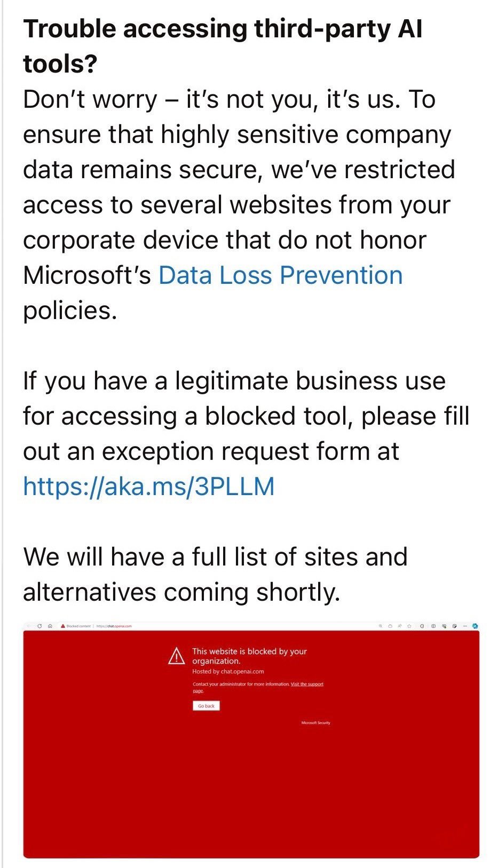This screenshot has width=490, height=868.
Task: Open the blocked website screenshot image
Action: (x=251, y=740)
